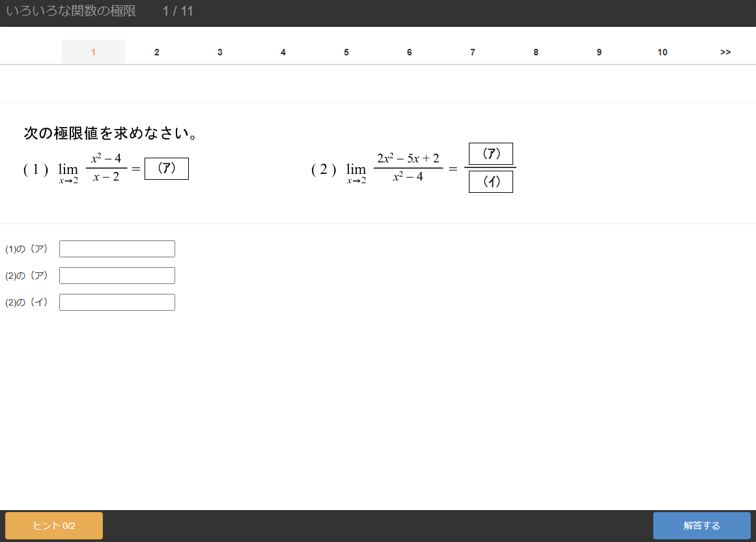Image resolution: width=756 pixels, height=542 pixels.
Task: Open question tab 7
Action: 472,52
